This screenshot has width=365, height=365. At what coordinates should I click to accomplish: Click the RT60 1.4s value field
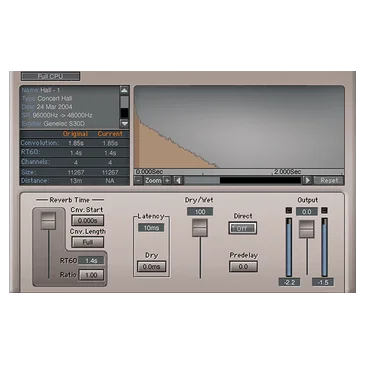tap(91, 261)
